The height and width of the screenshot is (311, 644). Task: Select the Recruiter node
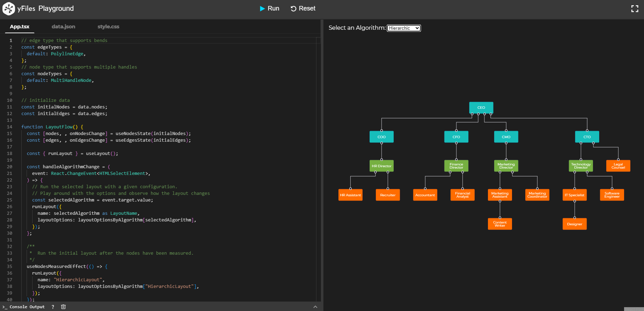pyautogui.click(x=388, y=195)
